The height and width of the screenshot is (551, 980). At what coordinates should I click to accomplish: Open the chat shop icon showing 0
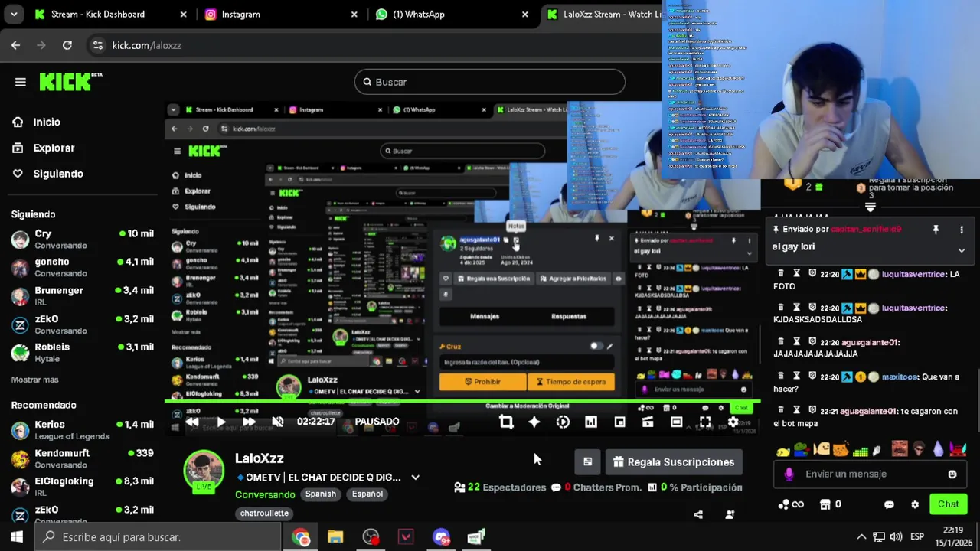coord(831,504)
